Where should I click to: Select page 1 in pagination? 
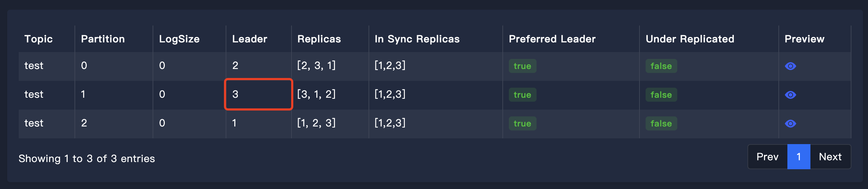click(799, 157)
